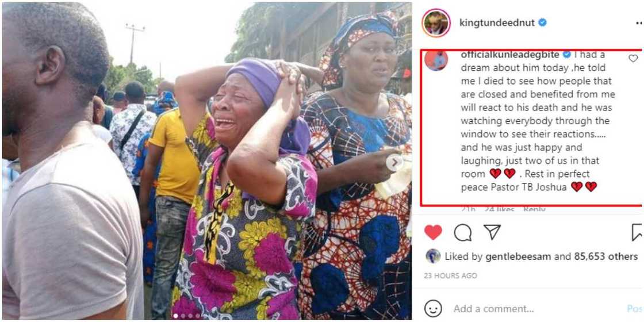The image size is (644, 322).
Task: Open gentlebeesam's small avatar beside Liked by
Action: pyautogui.click(x=433, y=256)
